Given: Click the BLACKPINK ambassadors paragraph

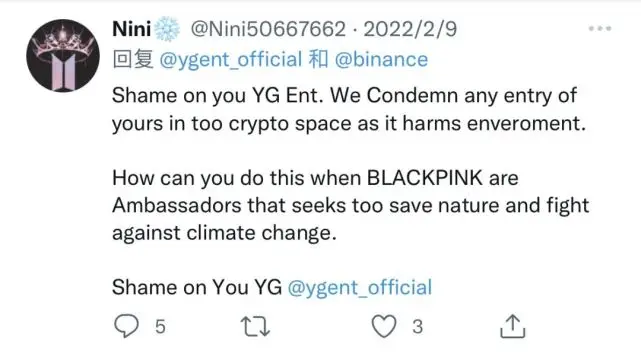Looking at the screenshot, I should click(350, 206).
